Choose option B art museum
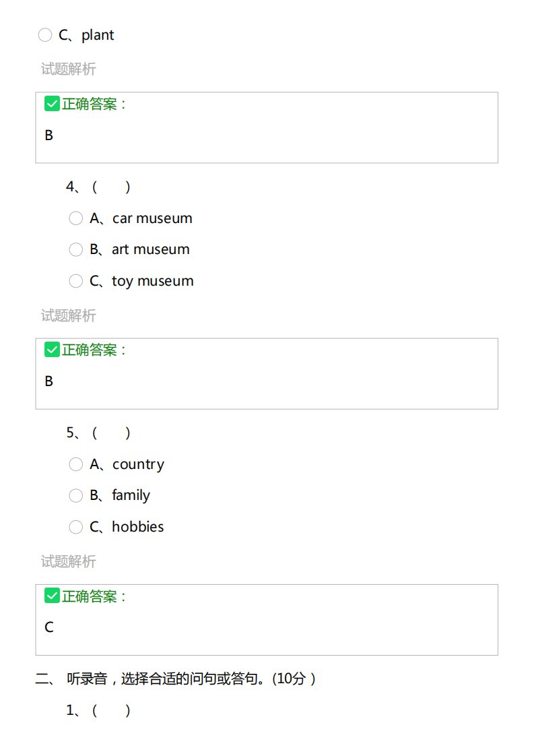534x756 pixels. 75,249
